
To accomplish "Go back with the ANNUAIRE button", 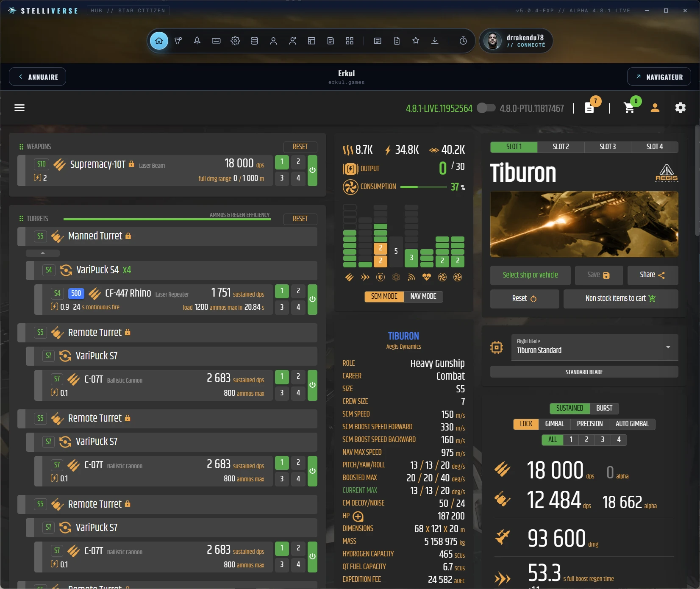I will (x=37, y=77).
